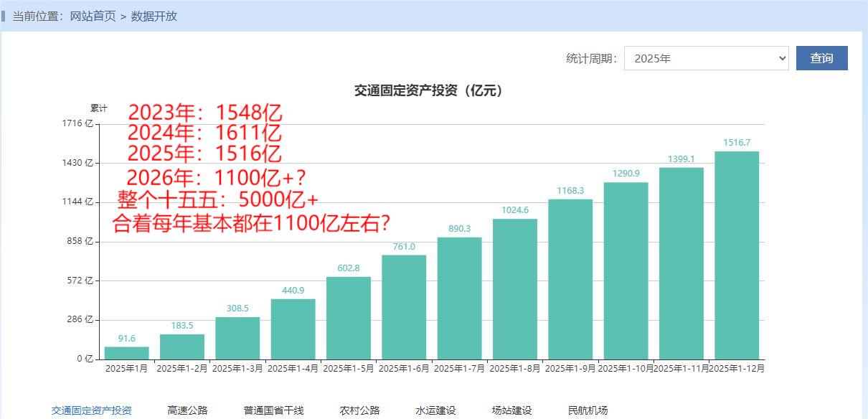This screenshot has height=419, width=868.
Task: Click the 统计周期： label text
Action: (592, 59)
